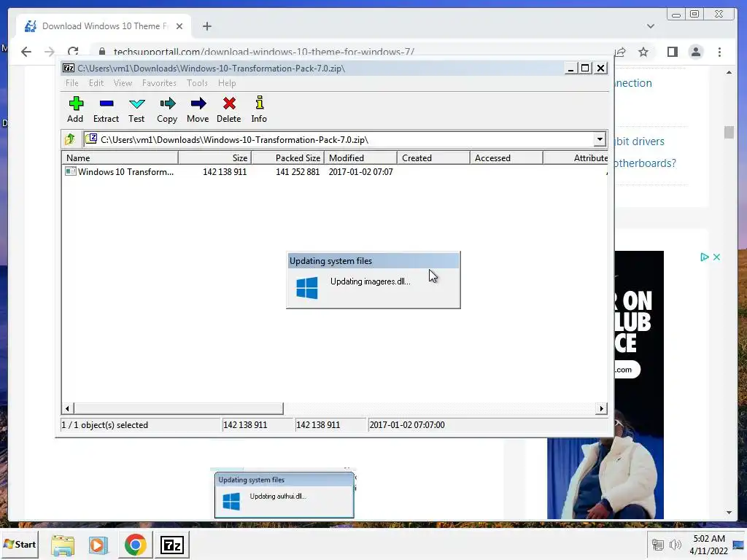Viewport: 747px width, 560px height.
Task: Sort by the Accessed column header
Action: point(506,157)
